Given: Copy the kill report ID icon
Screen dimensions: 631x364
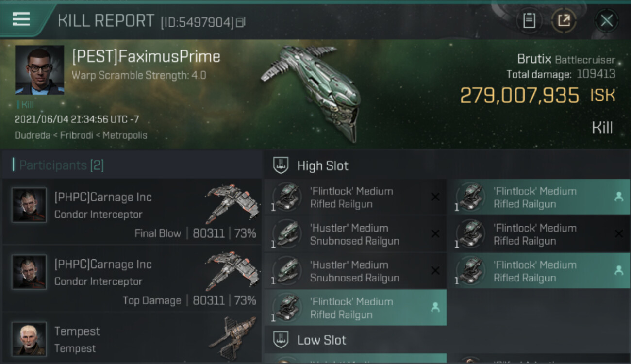Looking at the screenshot, I should [x=241, y=22].
